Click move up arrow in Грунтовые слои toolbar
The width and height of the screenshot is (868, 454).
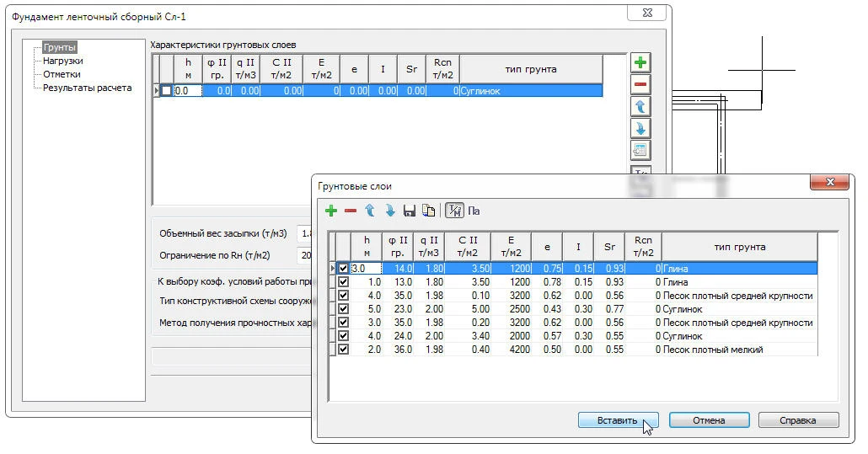click(369, 211)
